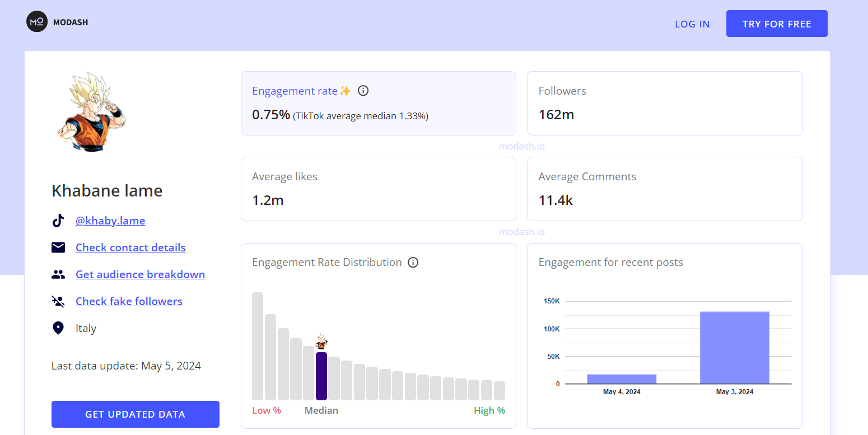The height and width of the screenshot is (435, 868).
Task: Click the TikTok icon near @khaby.lame
Action: 58,221
